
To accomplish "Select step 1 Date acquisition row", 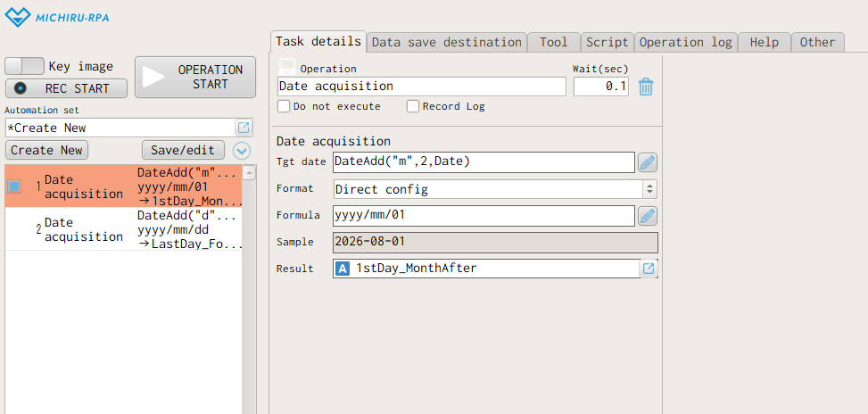I will [x=123, y=186].
